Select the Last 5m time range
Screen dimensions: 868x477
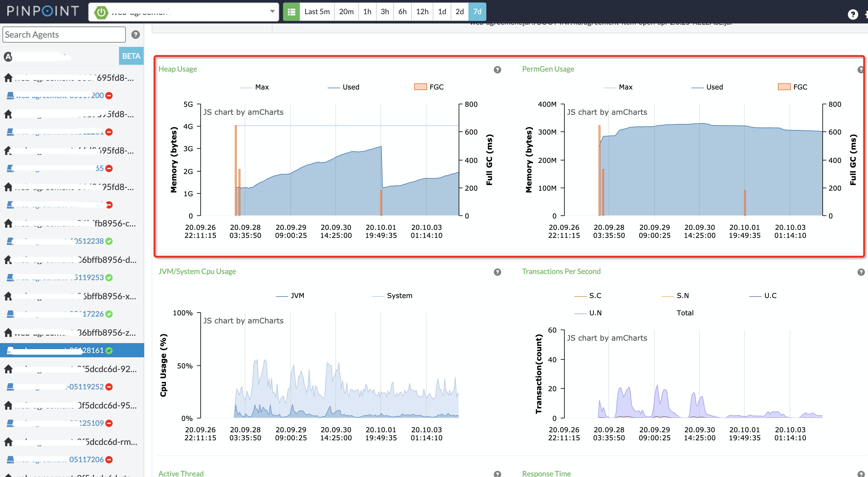pyautogui.click(x=317, y=12)
